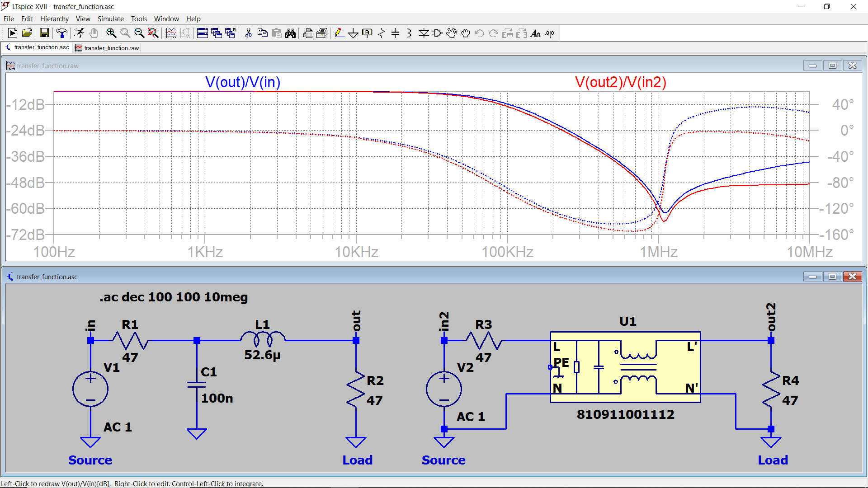Select the Capacitor component tool
Screen dimensions: 868x488
pyautogui.click(x=395, y=33)
